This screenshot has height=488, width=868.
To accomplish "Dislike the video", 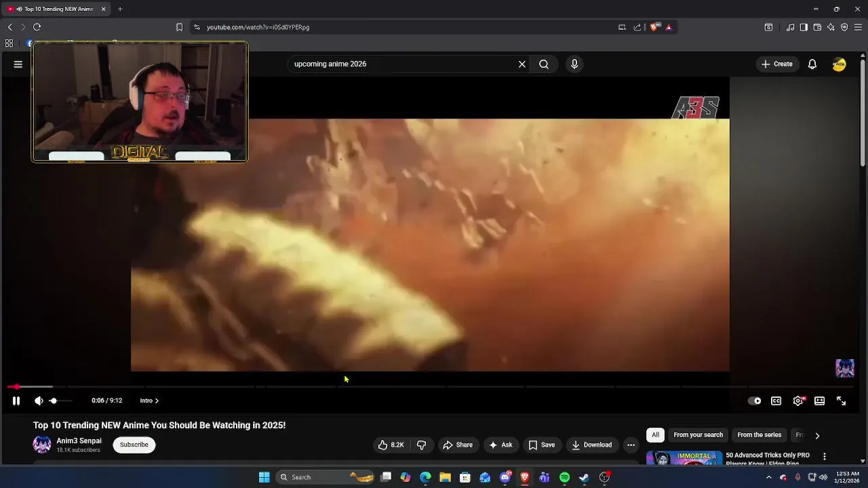I will click(x=421, y=445).
